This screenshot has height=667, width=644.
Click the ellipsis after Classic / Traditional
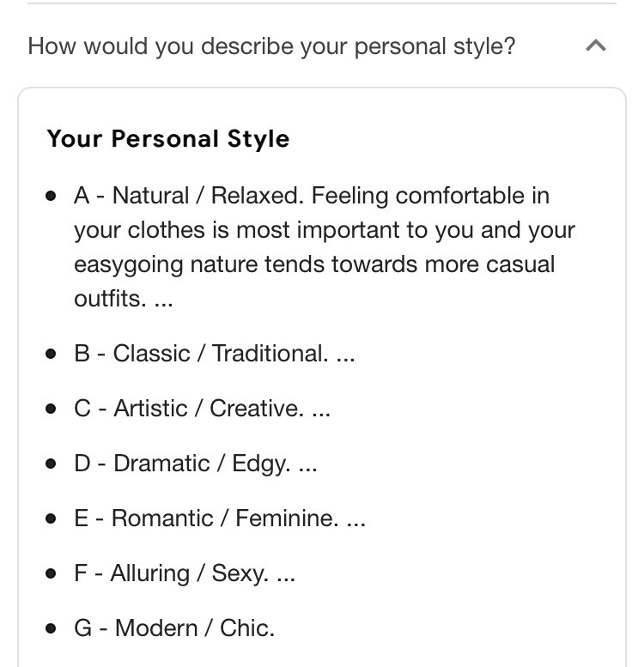[345, 357]
